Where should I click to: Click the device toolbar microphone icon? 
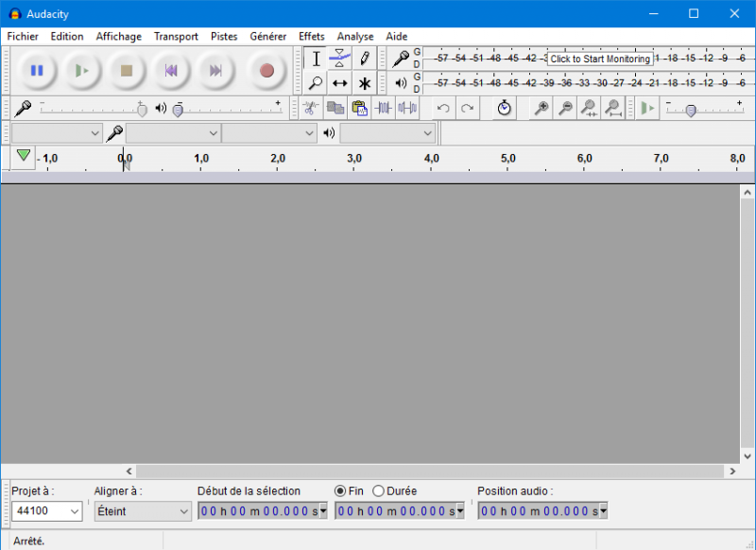click(114, 133)
